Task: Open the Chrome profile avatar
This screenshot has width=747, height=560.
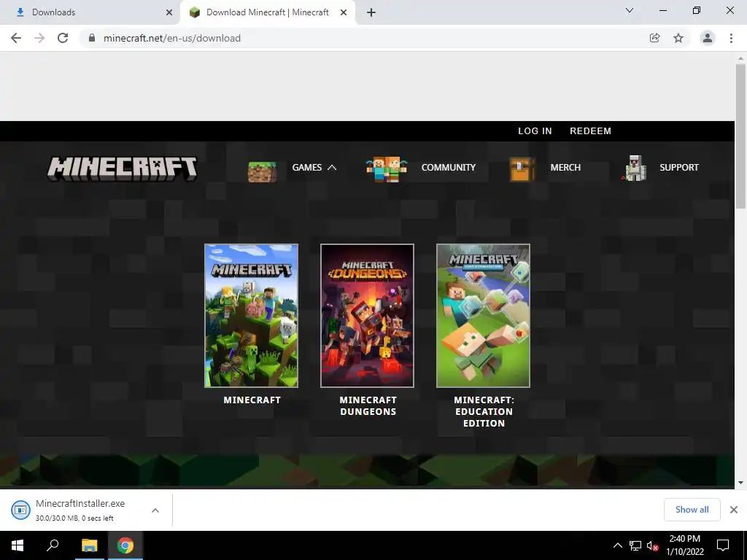Action: [x=708, y=38]
